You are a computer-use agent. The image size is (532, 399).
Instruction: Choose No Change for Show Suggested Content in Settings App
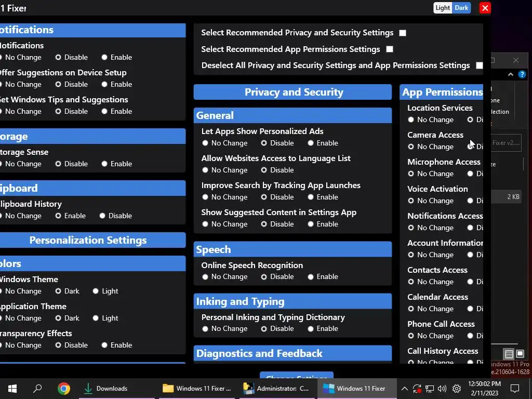coord(205,224)
